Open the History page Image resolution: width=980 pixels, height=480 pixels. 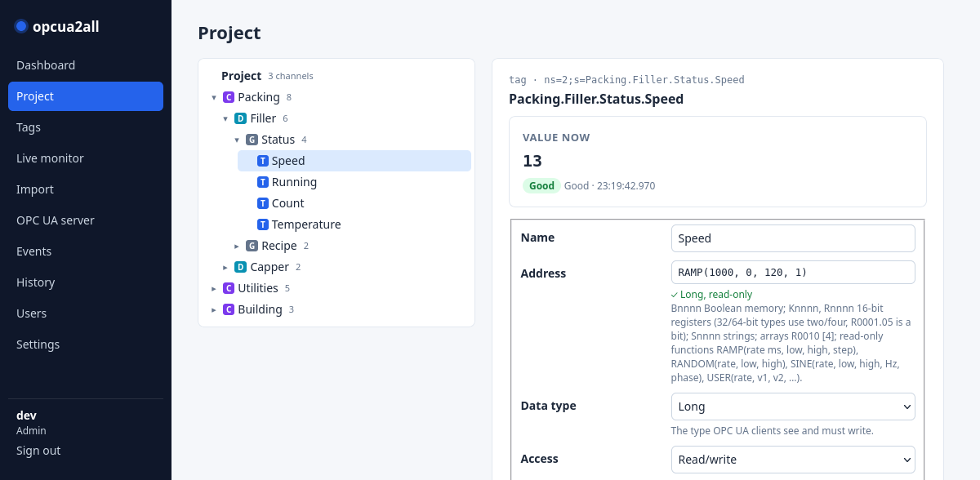pyautogui.click(x=86, y=282)
